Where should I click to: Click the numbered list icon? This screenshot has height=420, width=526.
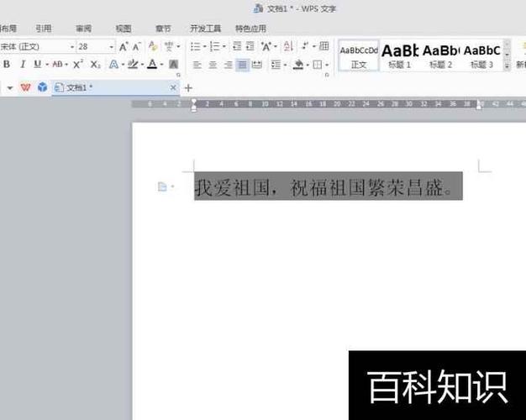[x=215, y=46]
